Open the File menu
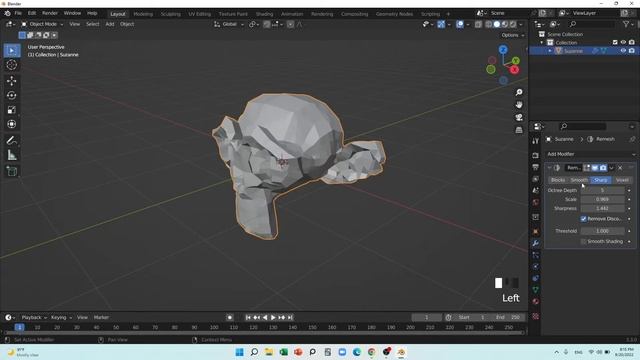Image resolution: width=640 pixels, height=360 pixels. pos(18,13)
